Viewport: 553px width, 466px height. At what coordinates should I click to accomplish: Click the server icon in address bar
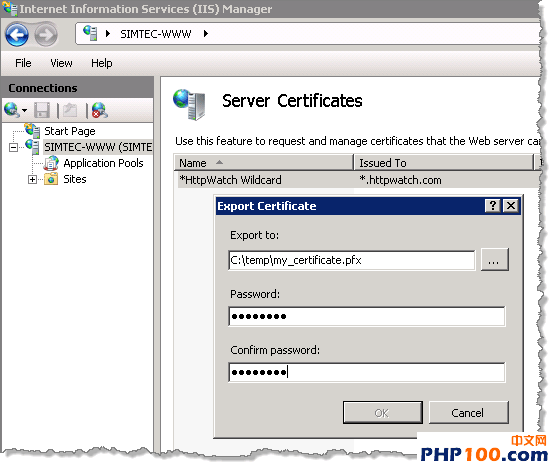[90, 33]
